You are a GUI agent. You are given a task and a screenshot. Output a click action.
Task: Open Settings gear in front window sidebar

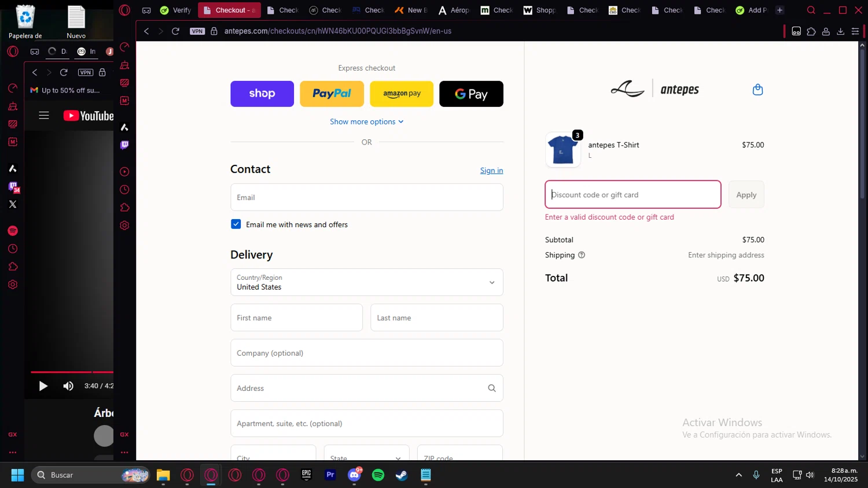click(x=124, y=225)
